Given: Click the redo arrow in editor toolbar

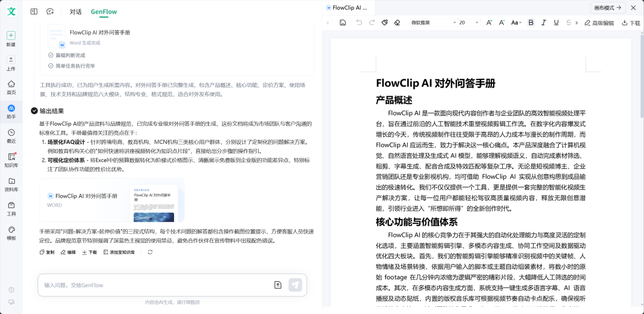Looking at the screenshot, I should coord(371,23).
